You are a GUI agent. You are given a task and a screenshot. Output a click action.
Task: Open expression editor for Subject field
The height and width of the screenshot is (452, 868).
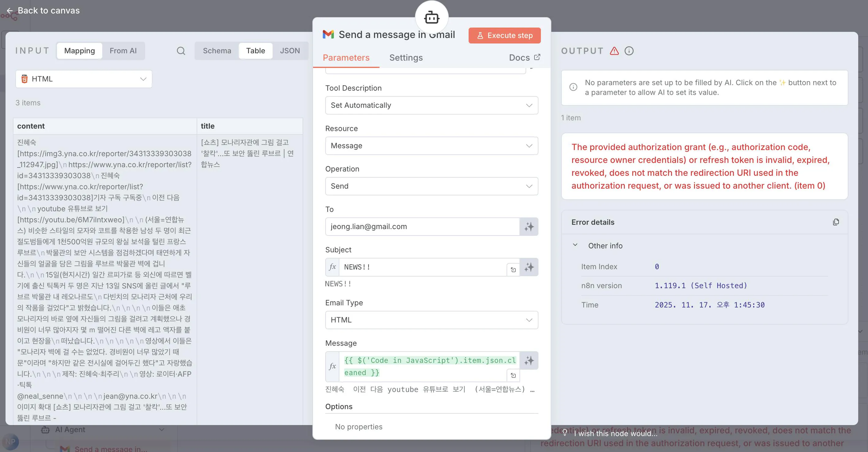point(513,270)
